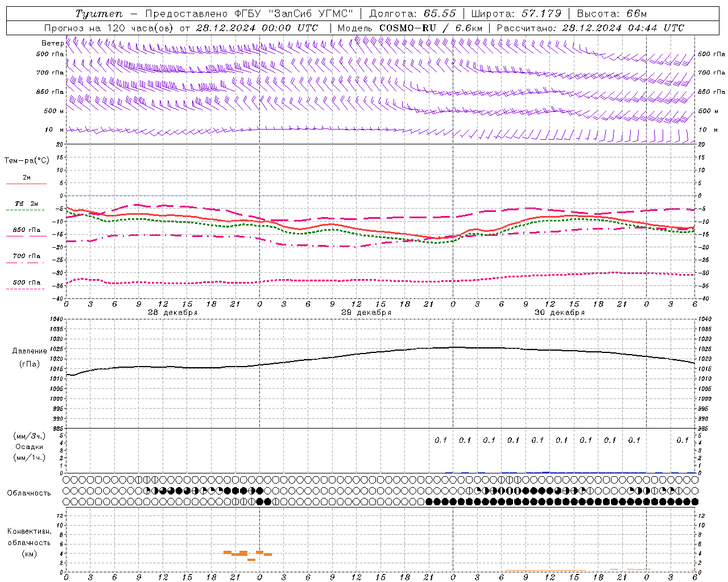Viewport: 728px width, 582px height.
Task: Select the Давление pressure chart label
Action: coord(30,351)
